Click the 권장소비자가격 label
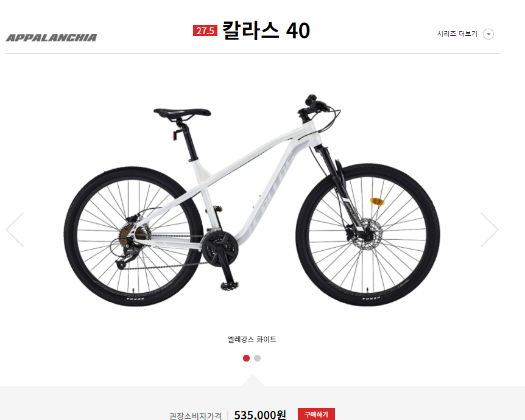Image resolution: width=525 pixels, height=420 pixels. pyautogui.click(x=196, y=416)
